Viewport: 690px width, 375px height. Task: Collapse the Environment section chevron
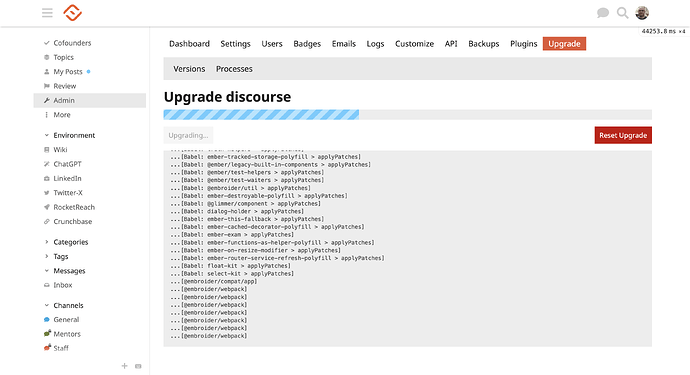click(x=47, y=135)
